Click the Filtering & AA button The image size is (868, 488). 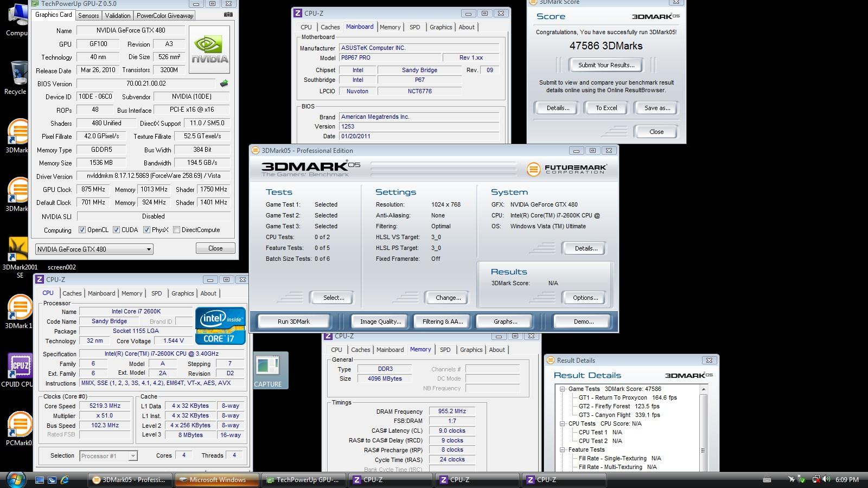tap(443, 322)
